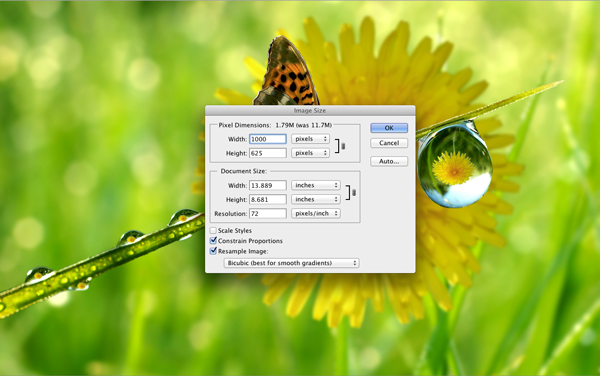Toggle the Resample Image checkbox

(213, 251)
